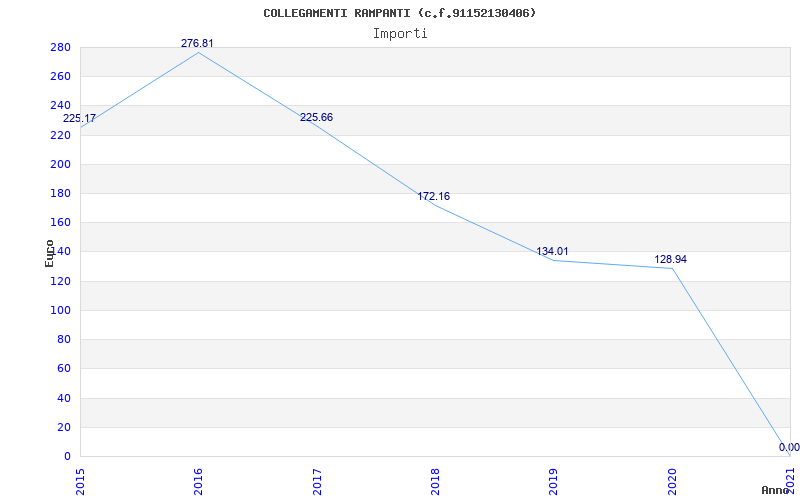Click the 220 y-axis value

(60, 135)
